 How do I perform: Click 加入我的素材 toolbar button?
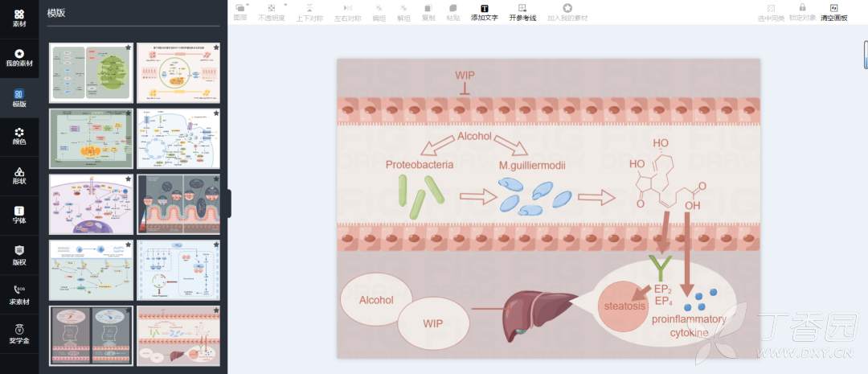[567, 12]
